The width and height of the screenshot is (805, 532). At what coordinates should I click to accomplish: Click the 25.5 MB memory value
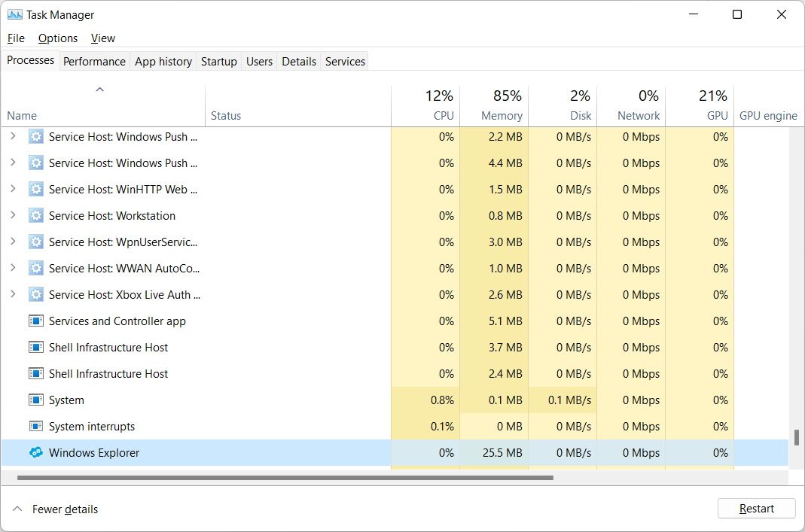tap(502, 453)
